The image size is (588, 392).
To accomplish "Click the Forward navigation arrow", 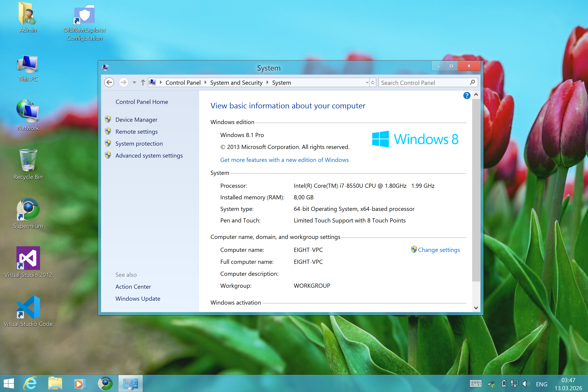I will point(123,83).
